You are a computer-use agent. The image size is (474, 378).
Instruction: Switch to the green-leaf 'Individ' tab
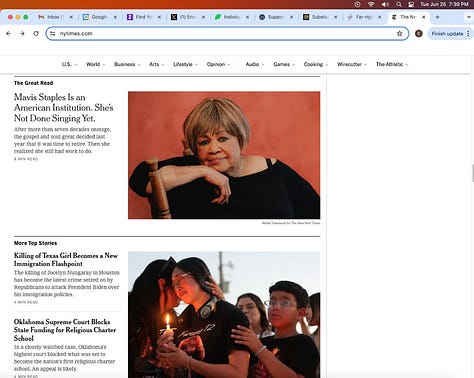tap(230, 17)
